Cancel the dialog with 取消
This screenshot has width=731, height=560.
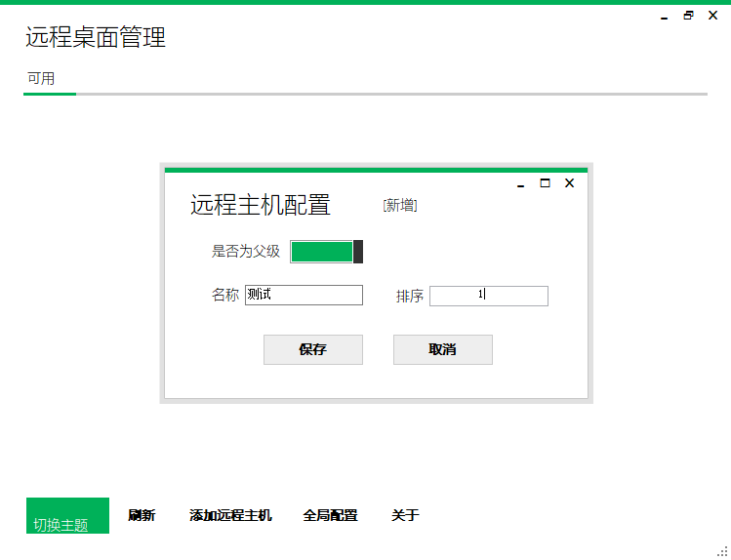(x=443, y=349)
